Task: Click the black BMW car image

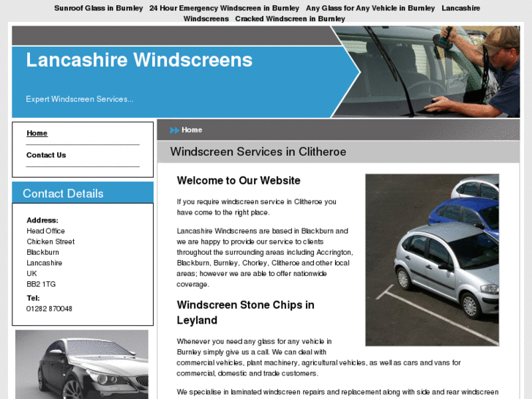Action: pyautogui.click(x=82, y=365)
